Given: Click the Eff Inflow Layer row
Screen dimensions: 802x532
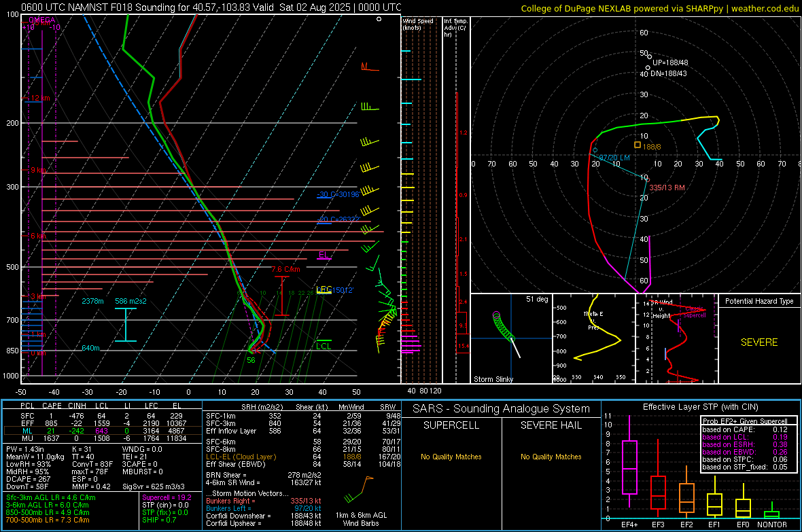Looking at the screenshot, I should click(303, 431).
